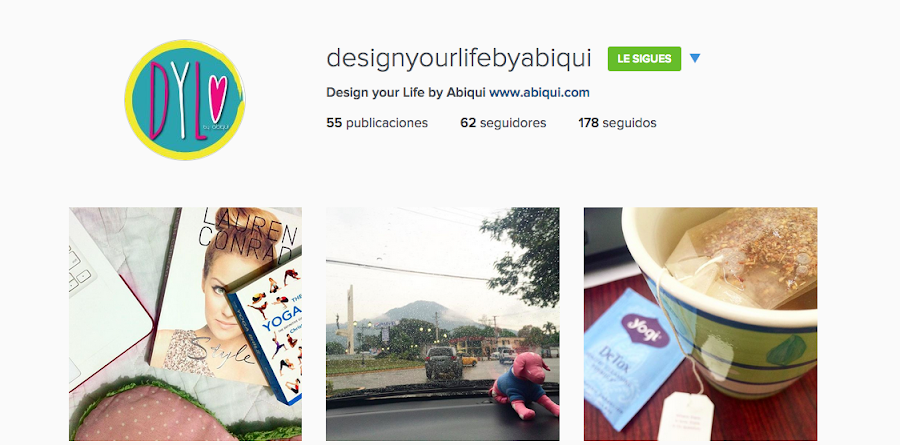View the 55 publicaciones count
The height and width of the screenshot is (445, 900).
[x=377, y=123]
